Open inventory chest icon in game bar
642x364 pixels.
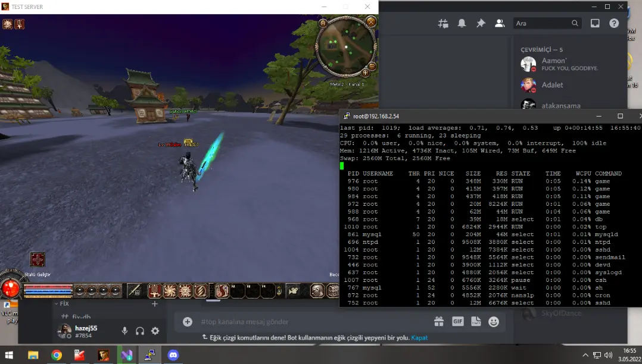pyautogui.click(x=332, y=291)
